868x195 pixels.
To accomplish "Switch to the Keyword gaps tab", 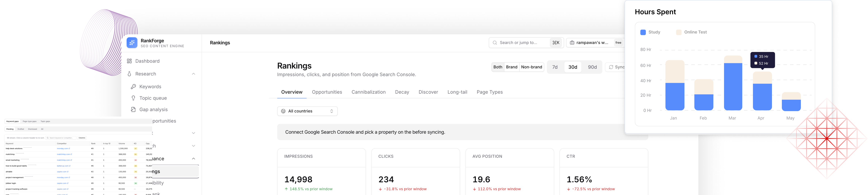I will [13, 121].
